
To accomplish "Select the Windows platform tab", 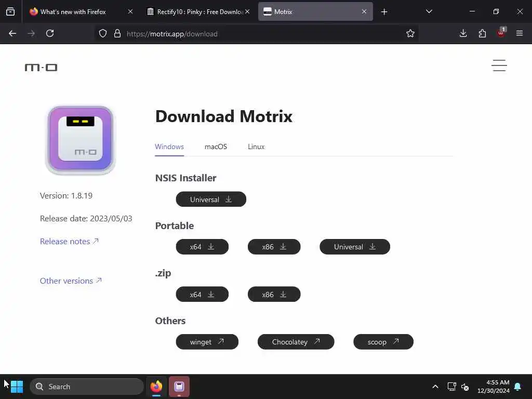I will (169, 147).
